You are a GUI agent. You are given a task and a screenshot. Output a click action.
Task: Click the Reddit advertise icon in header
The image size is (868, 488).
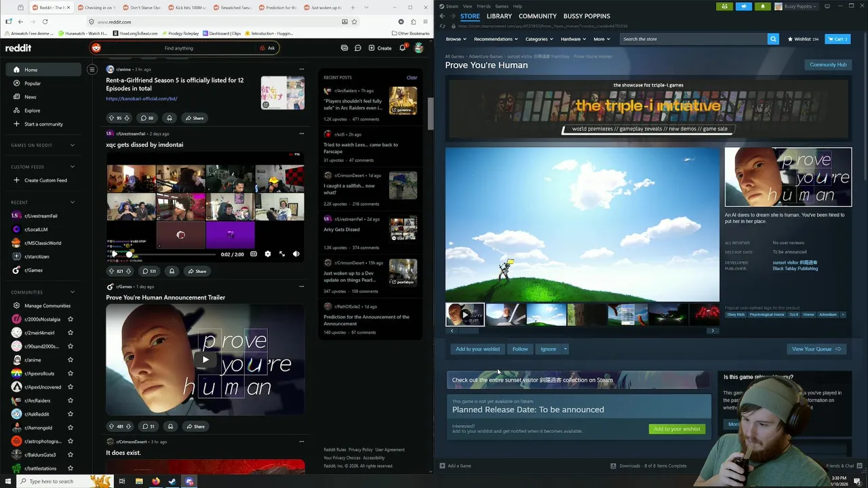344,48
